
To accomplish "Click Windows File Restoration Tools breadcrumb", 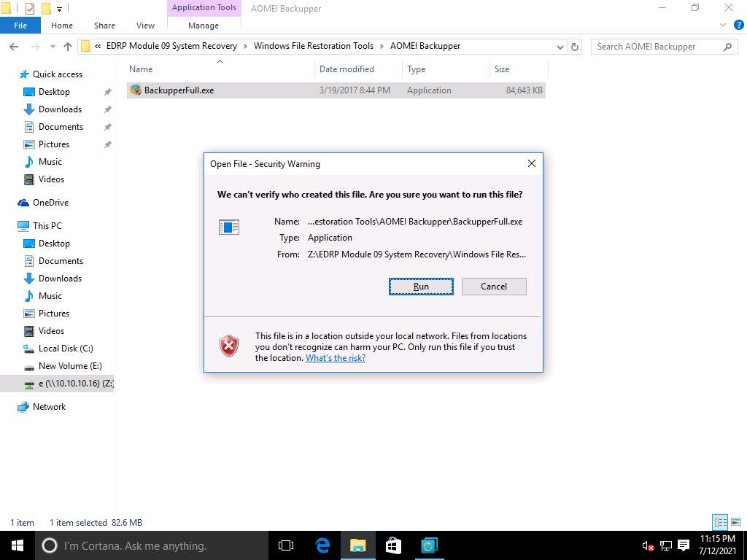I will pyautogui.click(x=314, y=46).
